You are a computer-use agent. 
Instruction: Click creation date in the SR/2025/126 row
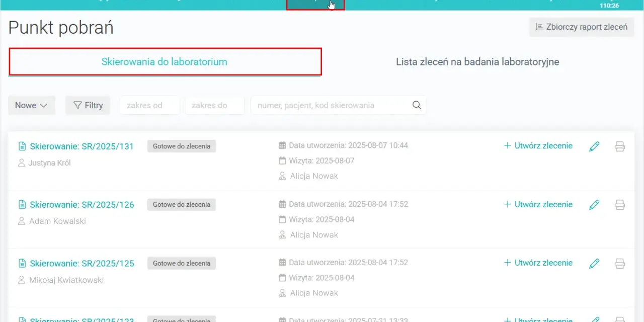[x=348, y=204]
